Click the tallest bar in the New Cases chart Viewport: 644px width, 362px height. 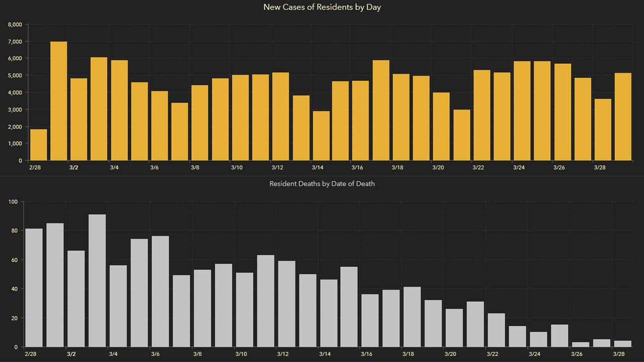tap(59, 101)
